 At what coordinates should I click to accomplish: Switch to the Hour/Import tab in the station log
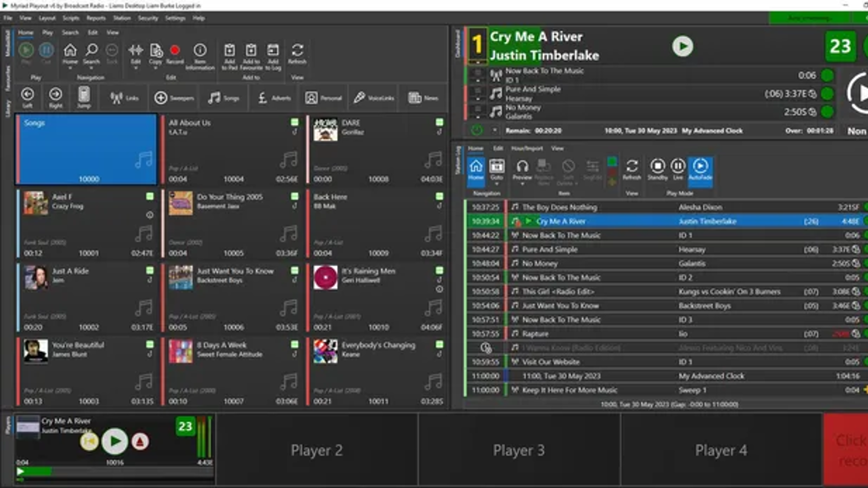tap(527, 148)
